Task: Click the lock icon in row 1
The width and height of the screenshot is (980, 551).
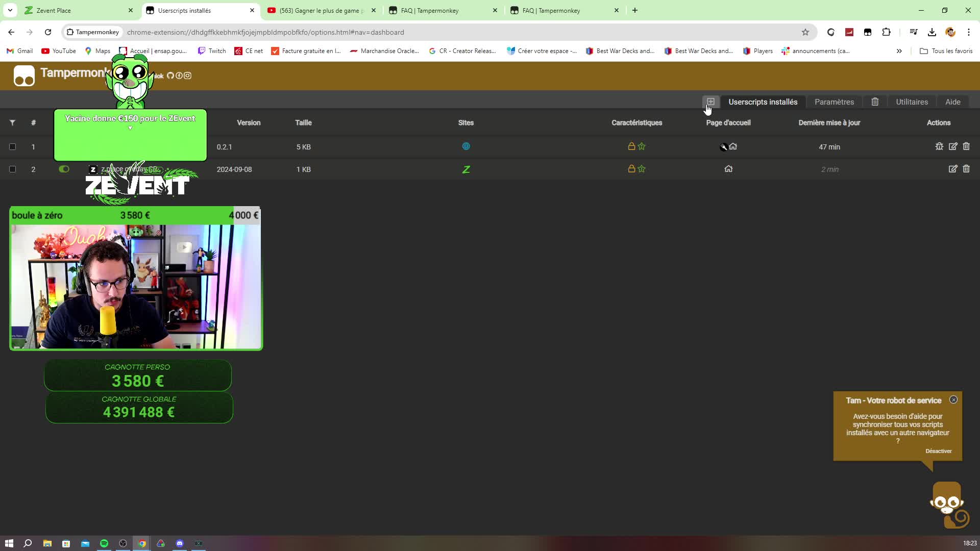Action: [631, 146]
